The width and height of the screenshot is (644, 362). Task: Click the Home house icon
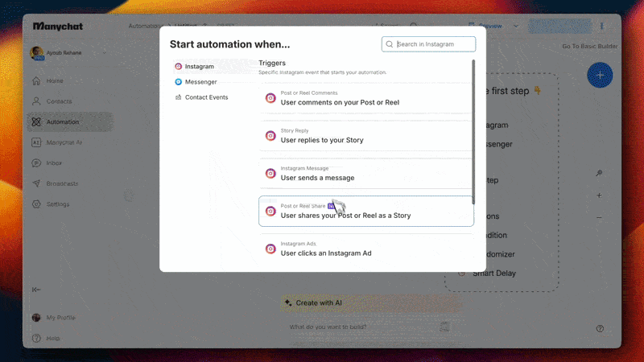[36, 81]
